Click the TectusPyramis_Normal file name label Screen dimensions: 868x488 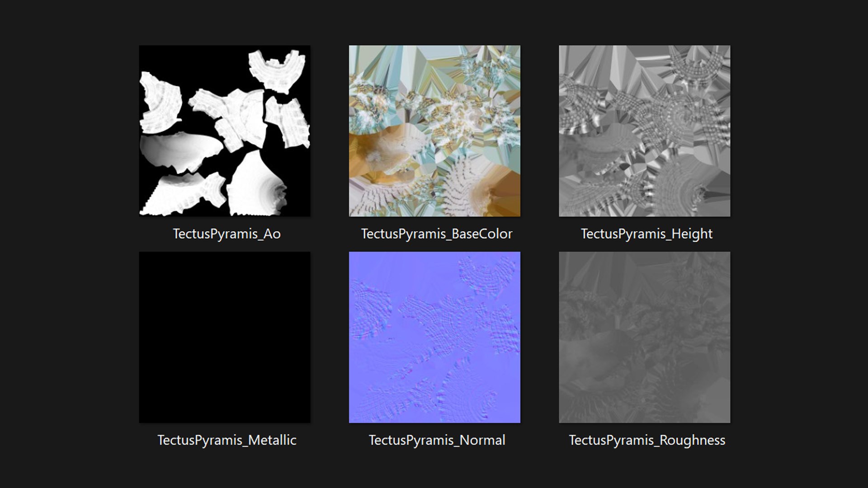[437, 440]
